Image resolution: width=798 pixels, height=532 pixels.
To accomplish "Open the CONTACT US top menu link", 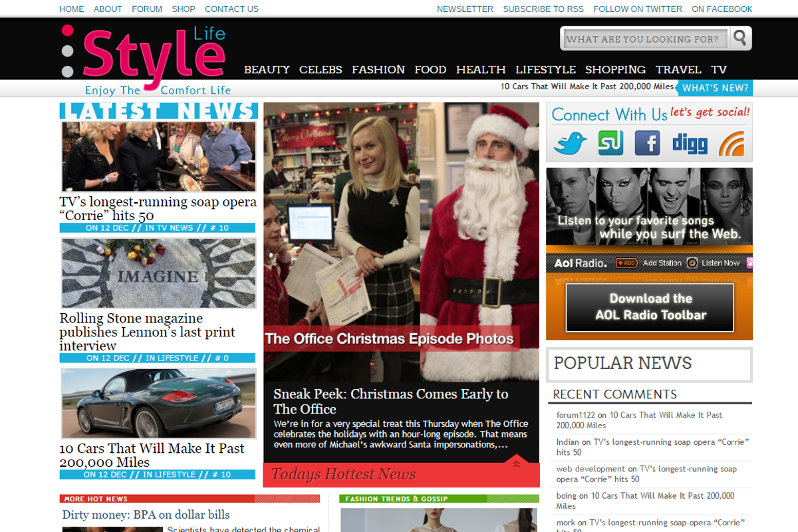I will point(231,9).
